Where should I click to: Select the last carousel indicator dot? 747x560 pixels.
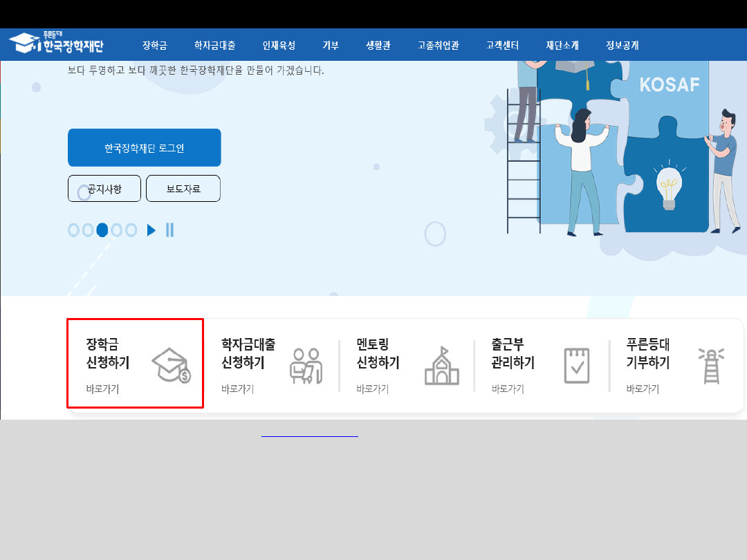pyautogui.click(x=129, y=230)
